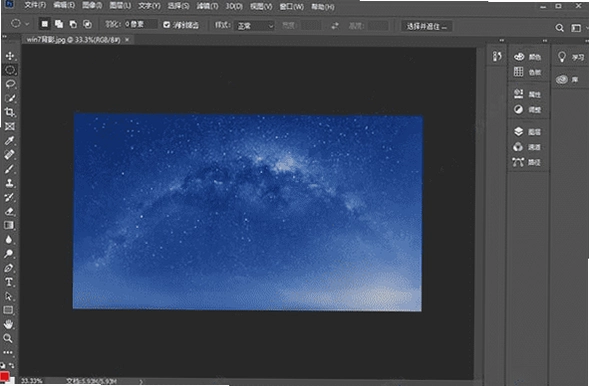This screenshot has width=589, height=386.
Task: Select the Gradient tool
Action: [x=9, y=225]
